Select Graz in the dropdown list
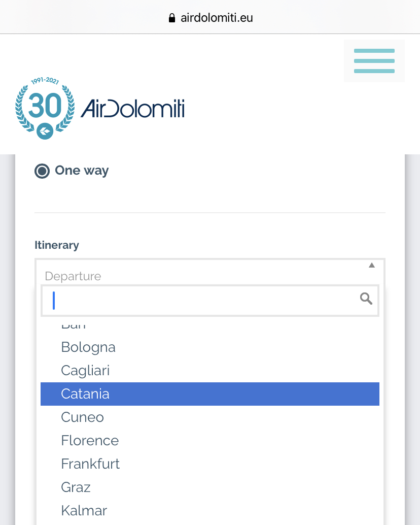Screen dimensions: 420x525 [x=76, y=487]
